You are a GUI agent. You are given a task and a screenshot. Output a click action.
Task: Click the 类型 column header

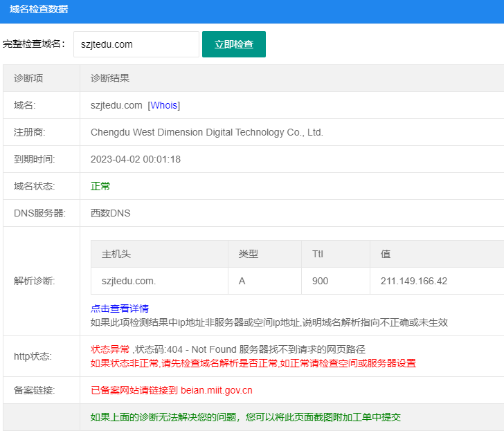[248, 254]
